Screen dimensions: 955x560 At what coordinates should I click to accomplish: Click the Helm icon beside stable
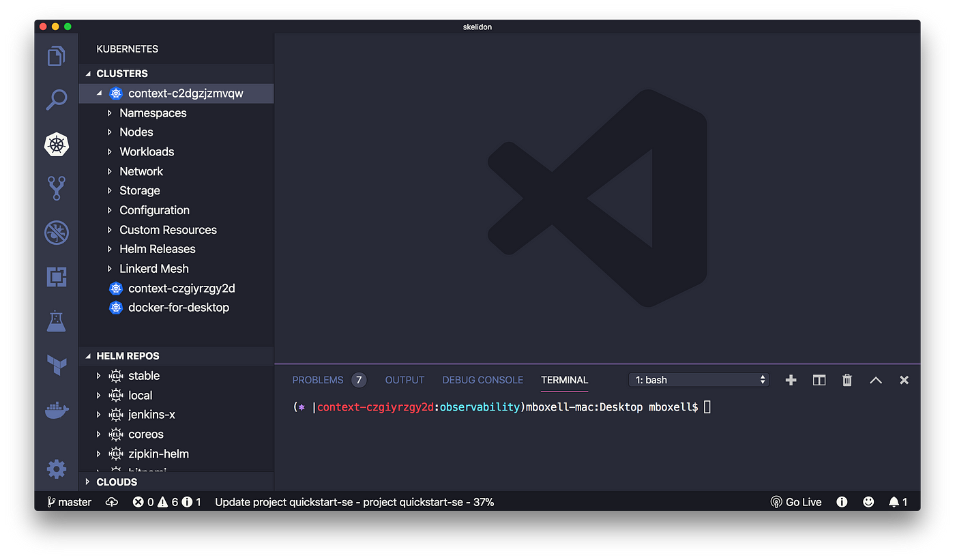[116, 376]
